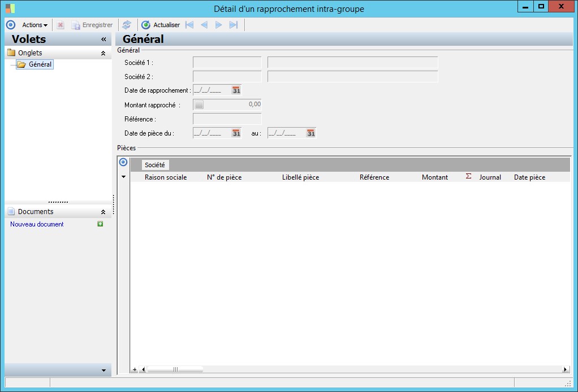Open calendar for Date de rapprochement
Image resolution: width=578 pixels, height=392 pixels.
(x=236, y=90)
